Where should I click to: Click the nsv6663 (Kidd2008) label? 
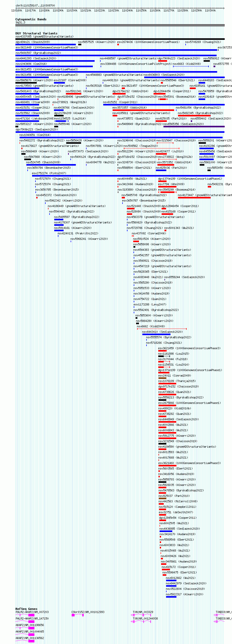point(187,64)
